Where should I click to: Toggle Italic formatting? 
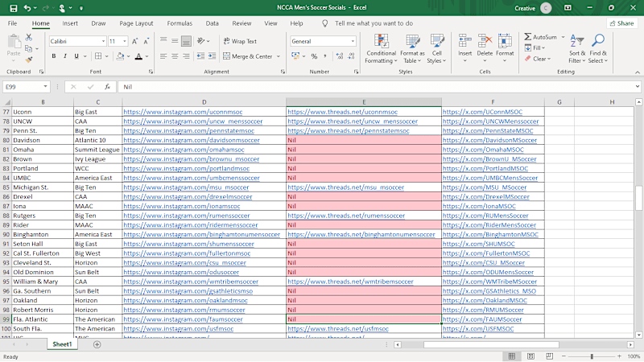point(65,56)
